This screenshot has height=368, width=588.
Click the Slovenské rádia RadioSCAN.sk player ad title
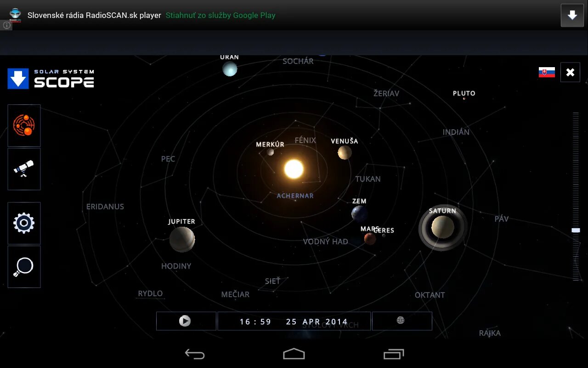click(x=94, y=15)
